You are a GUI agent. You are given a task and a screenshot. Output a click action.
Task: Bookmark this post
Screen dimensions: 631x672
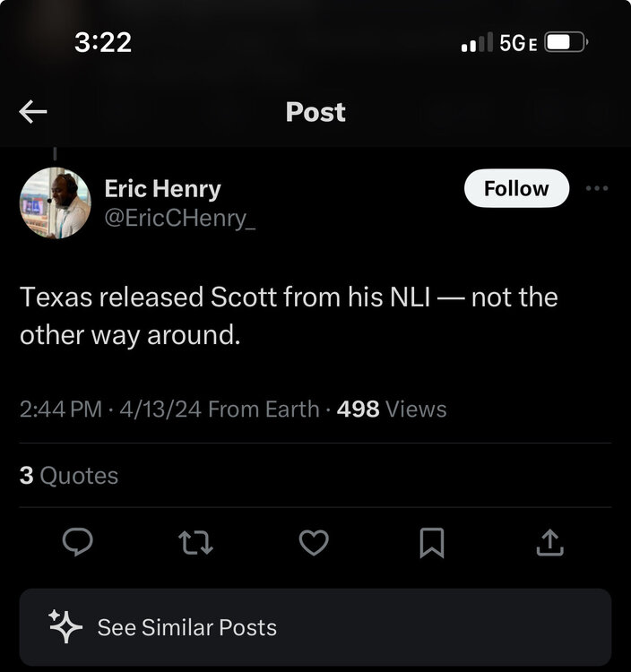pos(432,542)
